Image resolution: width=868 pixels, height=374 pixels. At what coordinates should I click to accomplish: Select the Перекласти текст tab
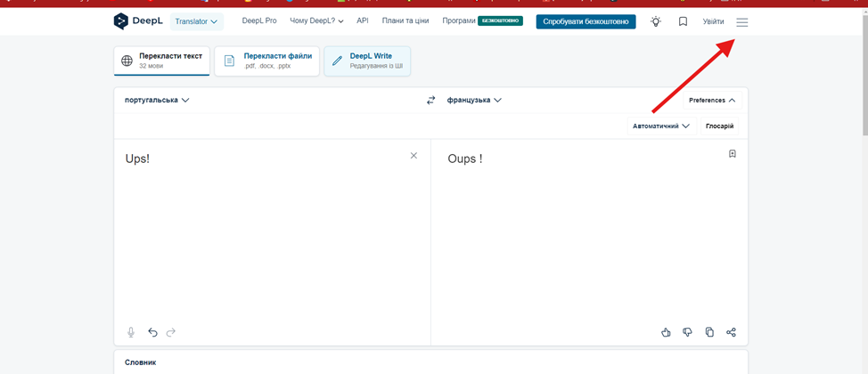pyautogui.click(x=161, y=61)
